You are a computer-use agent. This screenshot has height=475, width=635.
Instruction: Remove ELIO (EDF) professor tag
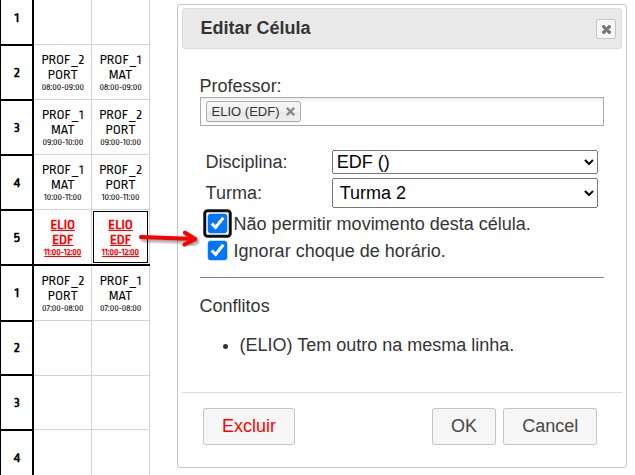291,112
